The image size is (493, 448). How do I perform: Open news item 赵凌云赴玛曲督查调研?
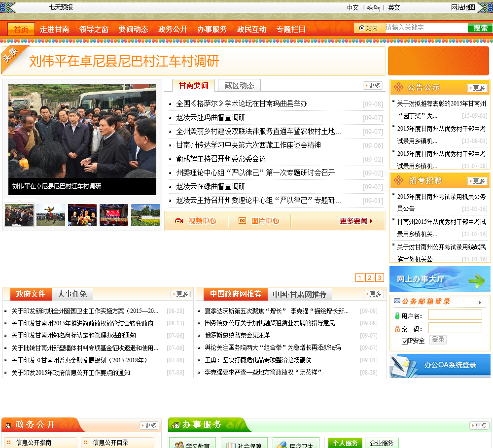click(211, 118)
